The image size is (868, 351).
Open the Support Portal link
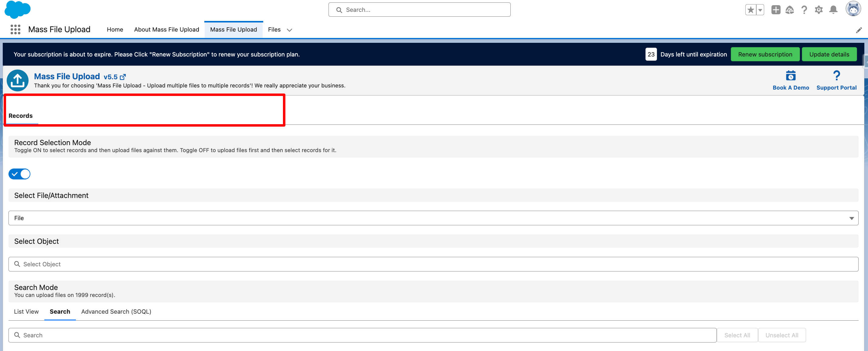836,87
